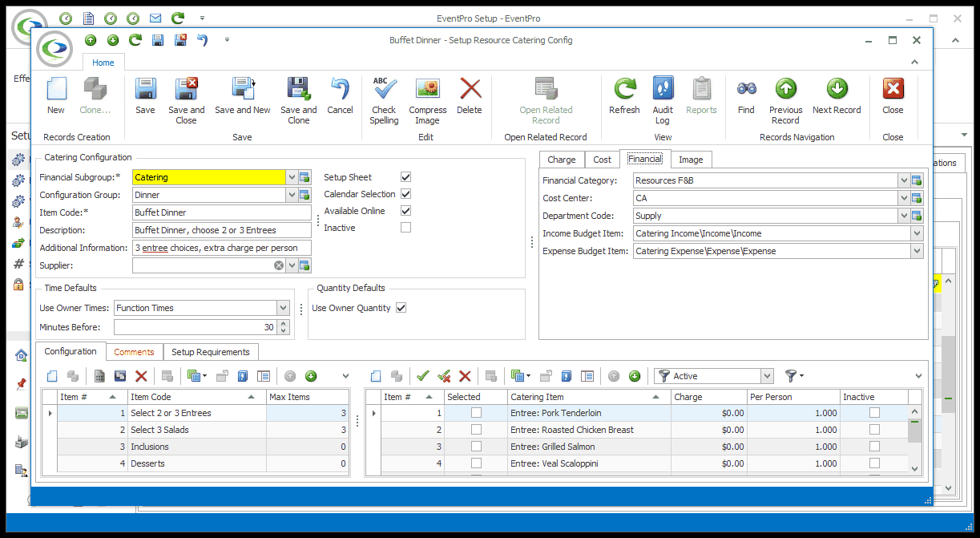
Task: Uncheck the Calendar Selection checkbox
Action: click(405, 194)
